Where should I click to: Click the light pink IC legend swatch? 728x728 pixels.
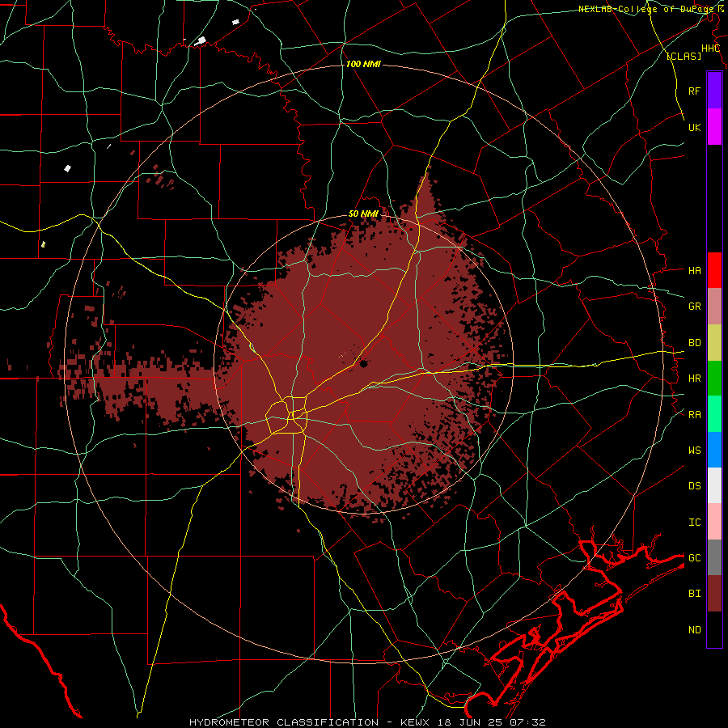click(x=714, y=522)
